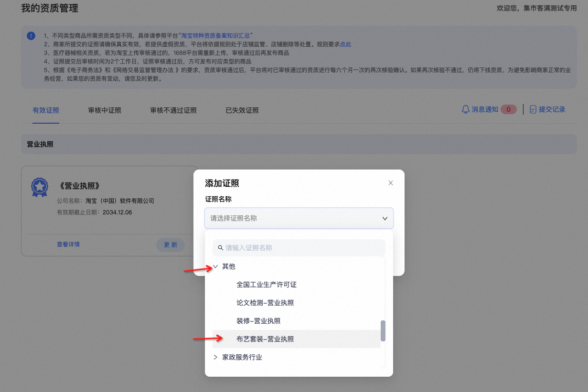Image resolution: width=588 pixels, height=392 pixels.
Task: Click the dropdown list scrollbar thumb
Action: (x=383, y=331)
